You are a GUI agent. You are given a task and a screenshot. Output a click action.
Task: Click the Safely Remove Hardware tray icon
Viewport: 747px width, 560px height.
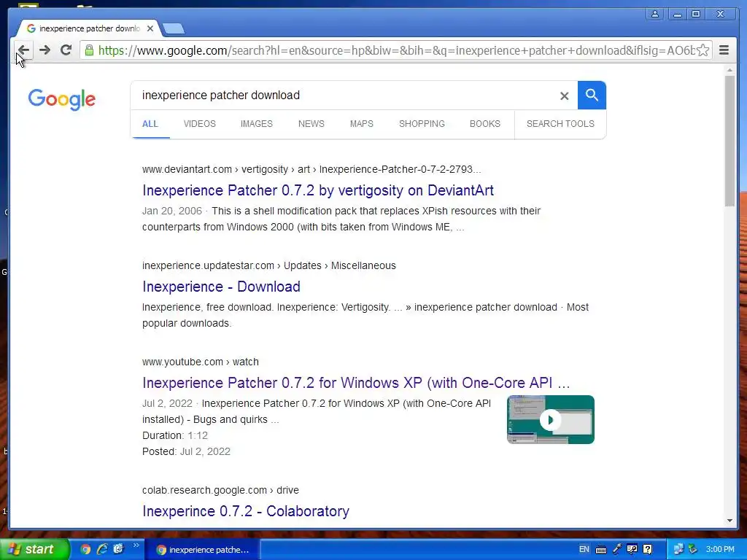pos(693,550)
